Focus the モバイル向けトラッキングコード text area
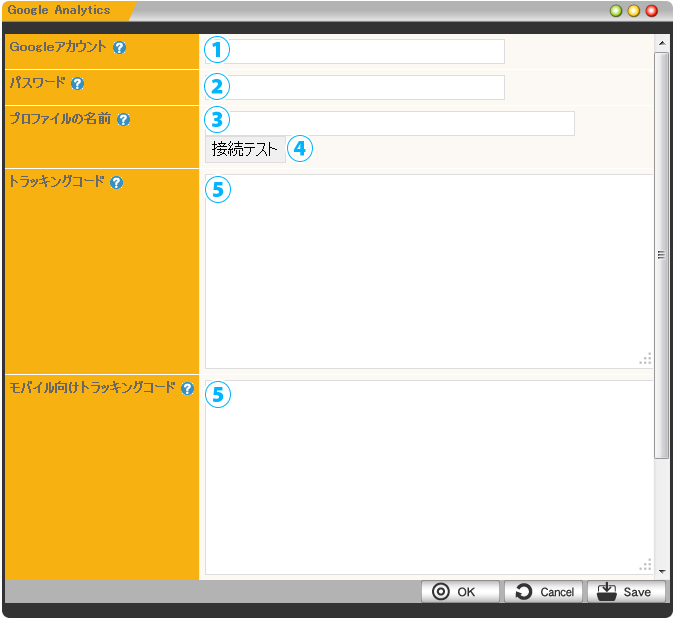The image size is (675, 618). (x=429, y=477)
